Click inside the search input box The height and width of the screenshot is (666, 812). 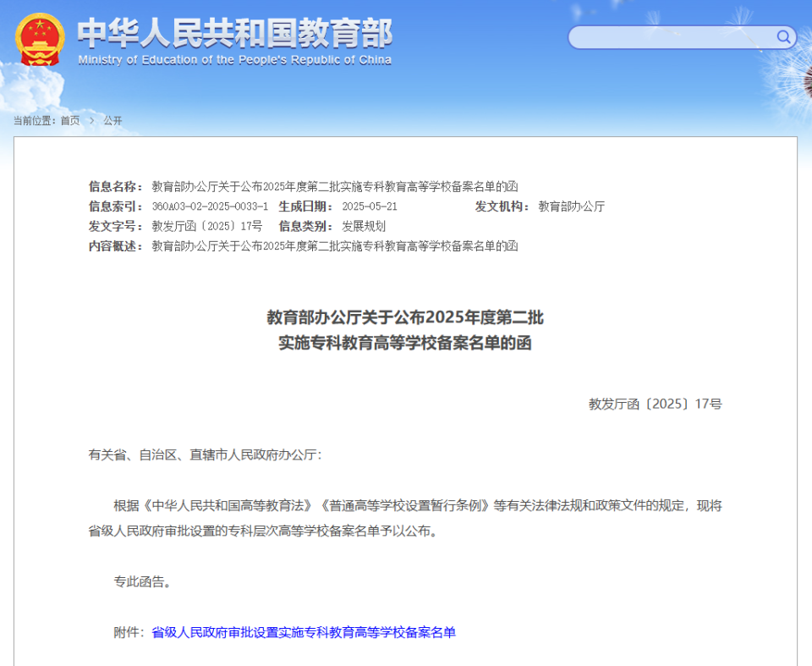pos(668,37)
